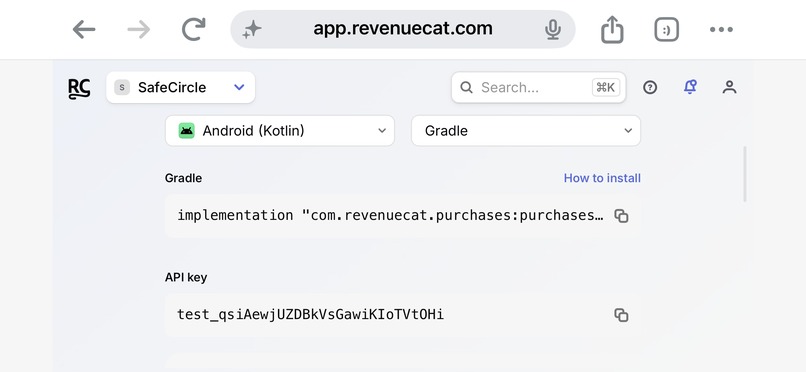Click the green Android platform icon
806x372 pixels.
[187, 131]
